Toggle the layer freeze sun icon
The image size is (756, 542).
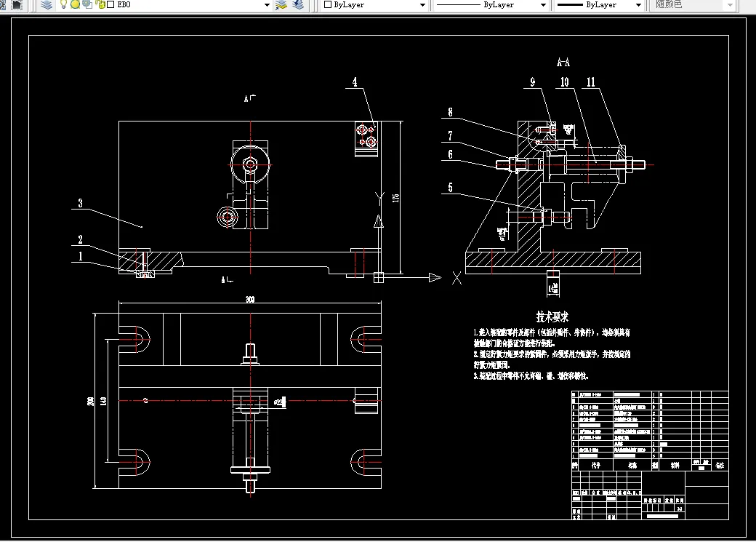tap(75, 4)
